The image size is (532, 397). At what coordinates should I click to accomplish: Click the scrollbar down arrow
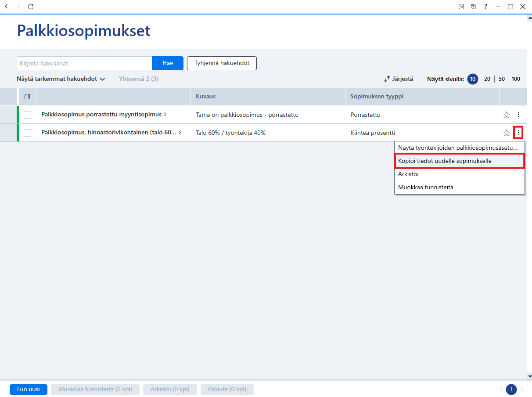point(529,376)
